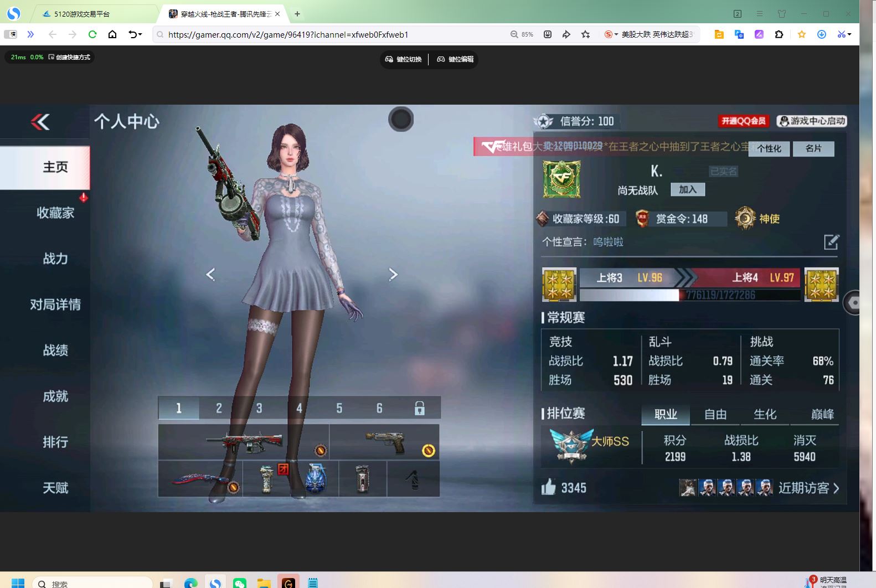Click the red double-arrow back icon

point(40,122)
